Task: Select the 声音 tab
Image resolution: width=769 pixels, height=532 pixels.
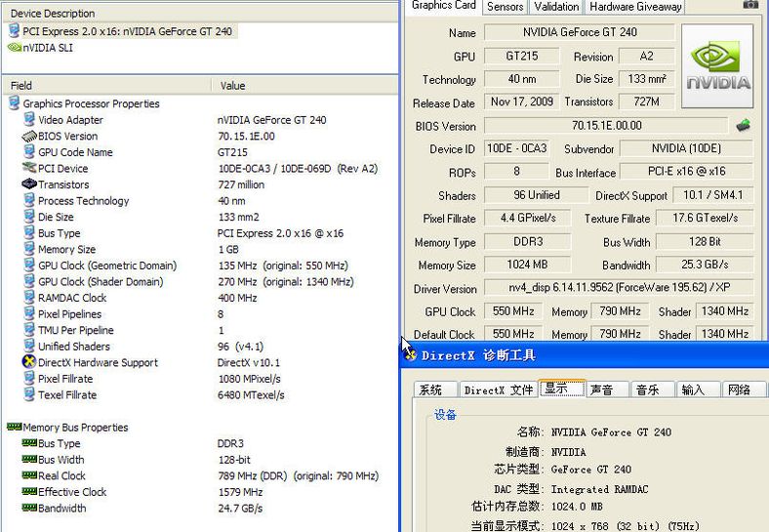Action: tap(607, 389)
